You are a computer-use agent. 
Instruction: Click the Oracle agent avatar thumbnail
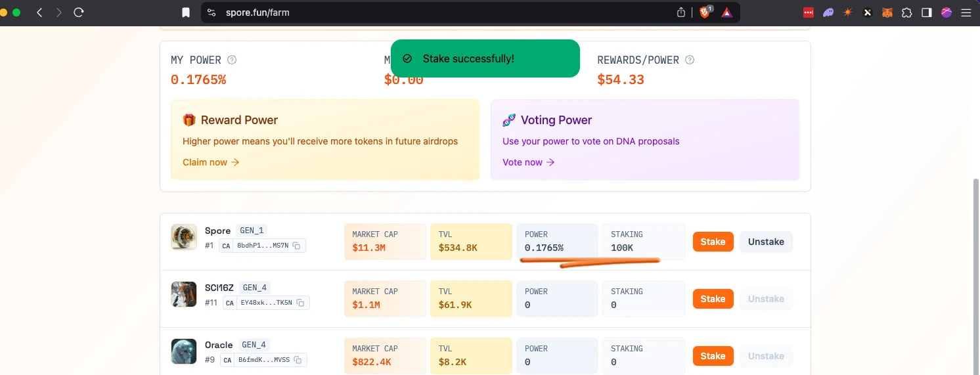[184, 351]
